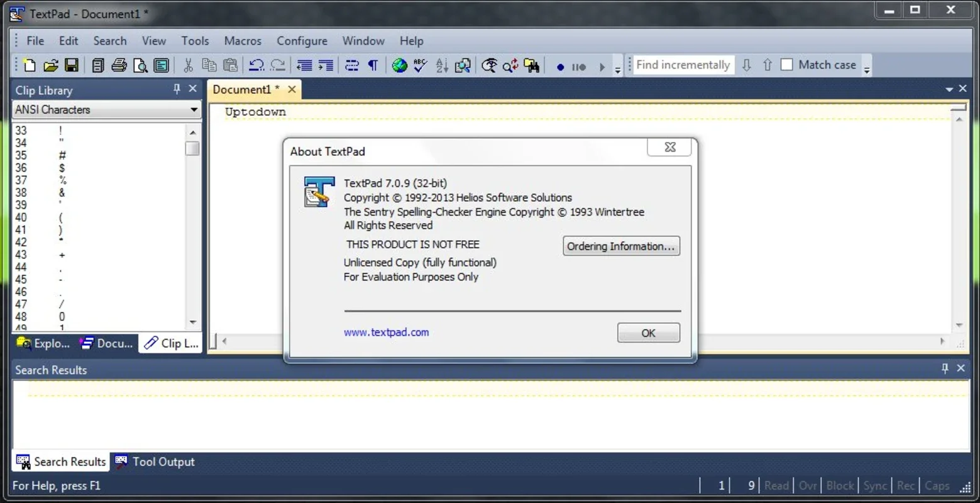Click the Page Setup toolbar icon

(x=162, y=65)
